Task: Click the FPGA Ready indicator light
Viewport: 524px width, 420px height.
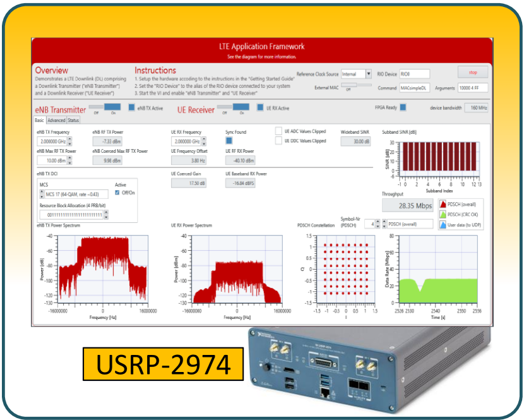Action: click(x=403, y=107)
